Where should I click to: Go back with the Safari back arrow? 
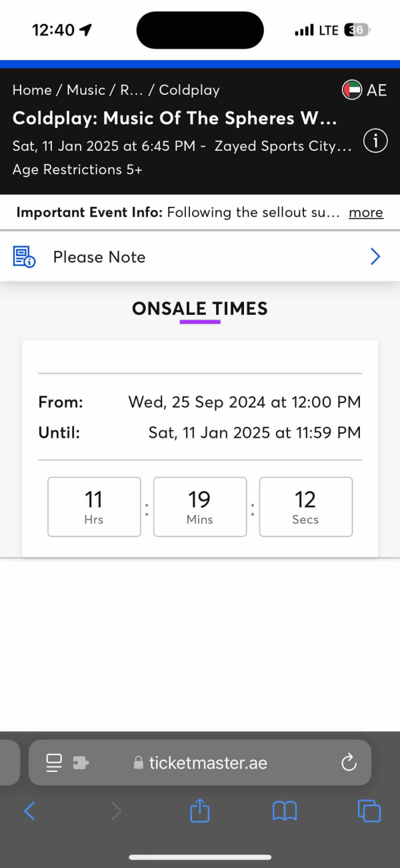29,811
